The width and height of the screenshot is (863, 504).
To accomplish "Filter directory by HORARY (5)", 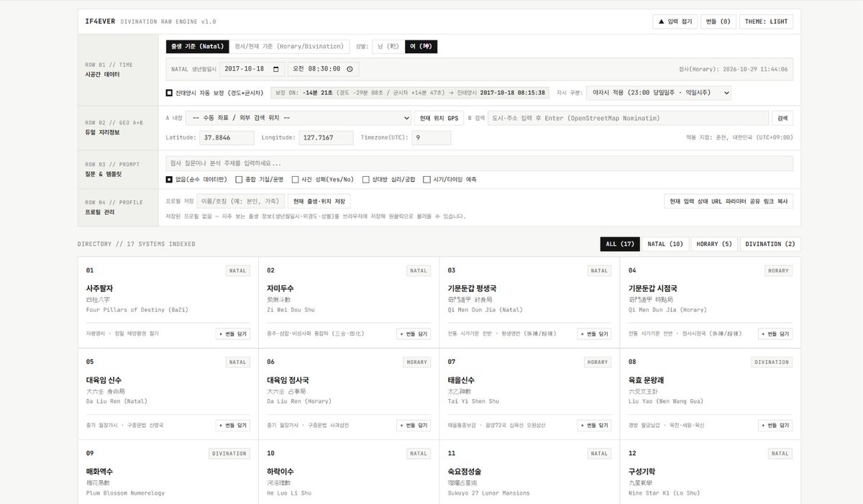I will point(713,244).
